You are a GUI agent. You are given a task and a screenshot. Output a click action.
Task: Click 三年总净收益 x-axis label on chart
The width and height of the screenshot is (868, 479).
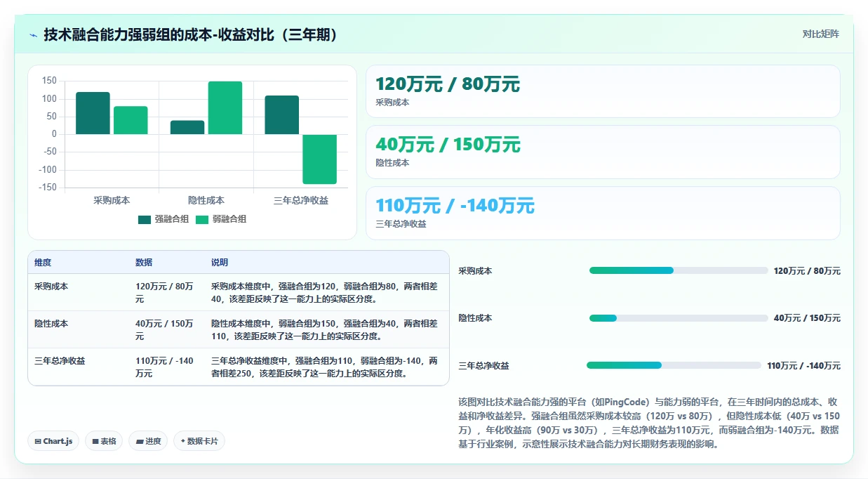pyautogui.click(x=301, y=200)
